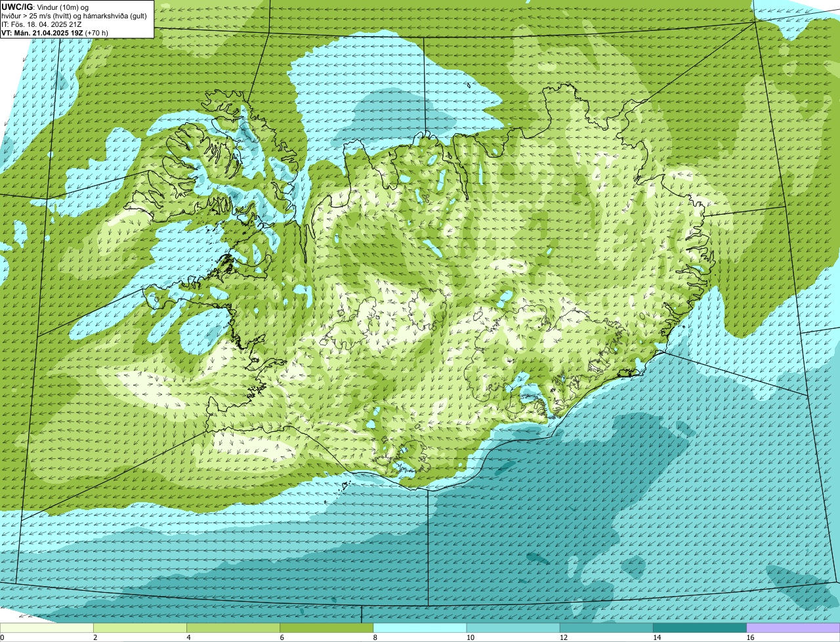Image resolution: width=840 pixels, height=642 pixels.
Task: Select the 10–12 m/s light teal legend swatch
Action: tap(513, 628)
